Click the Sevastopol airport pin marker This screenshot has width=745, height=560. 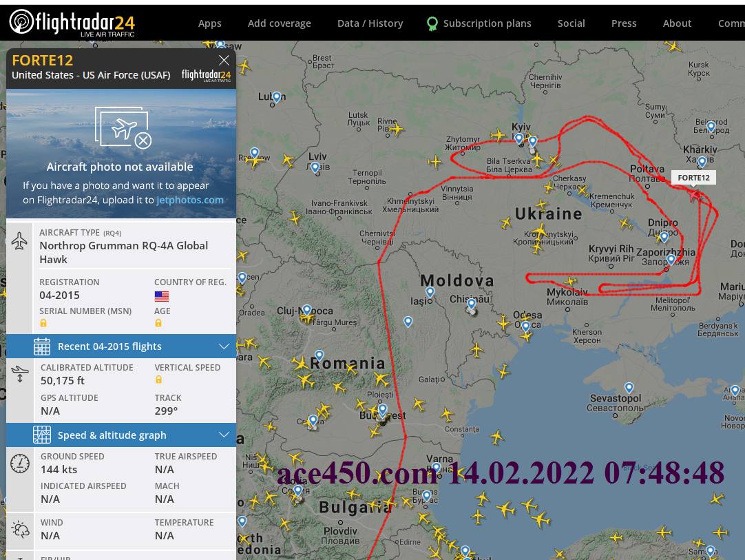pyautogui.click(x=629, y=387)
